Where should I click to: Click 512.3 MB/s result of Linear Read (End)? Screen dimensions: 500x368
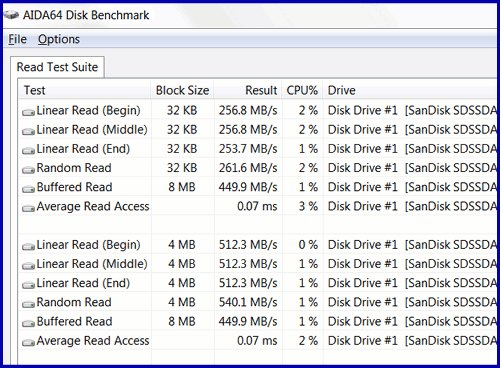pos(248,283)
